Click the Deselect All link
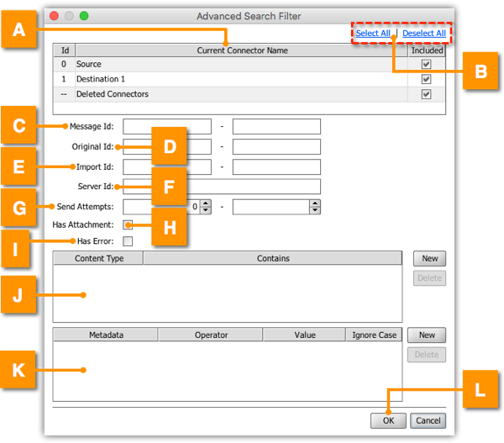Viewport: 504px width, 443px height. [424, 34]
